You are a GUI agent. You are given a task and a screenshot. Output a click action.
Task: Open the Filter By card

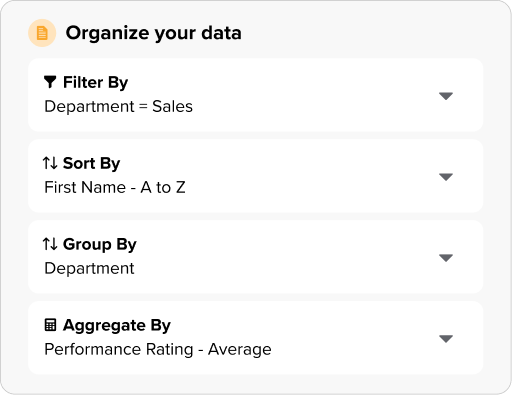256,95
